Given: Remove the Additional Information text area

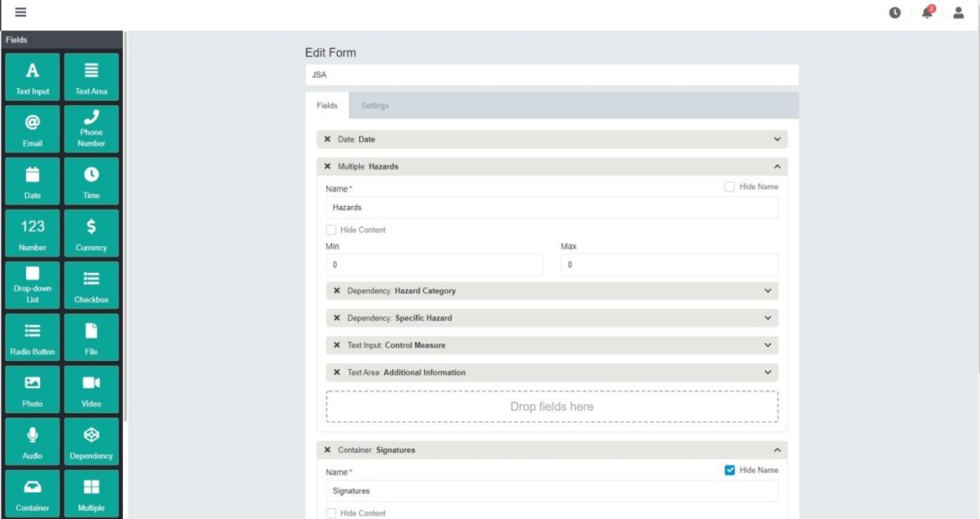Looking at the screenshot, I should (x=337, y=372).
